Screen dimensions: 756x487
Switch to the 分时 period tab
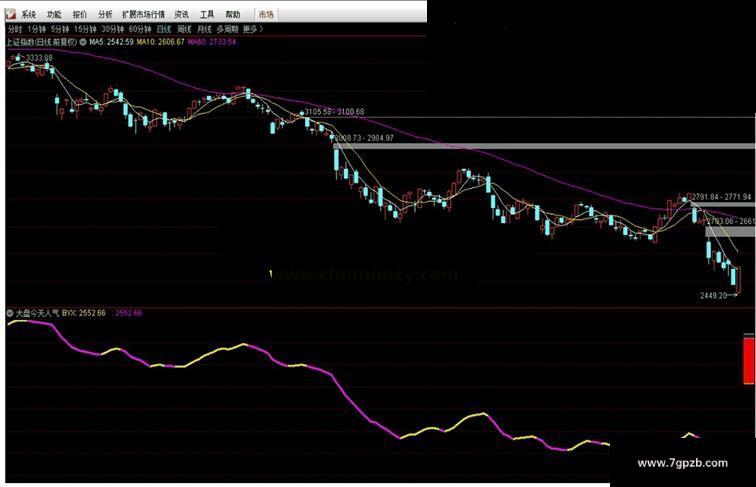click(15, 29)
